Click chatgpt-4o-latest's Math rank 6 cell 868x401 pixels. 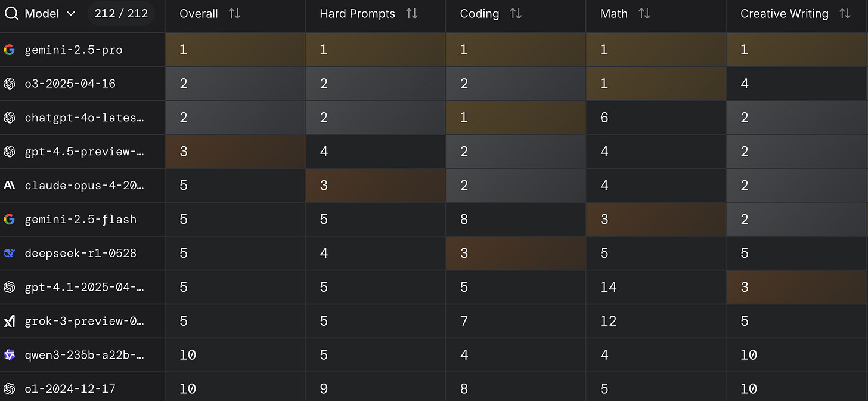(656, 118)
